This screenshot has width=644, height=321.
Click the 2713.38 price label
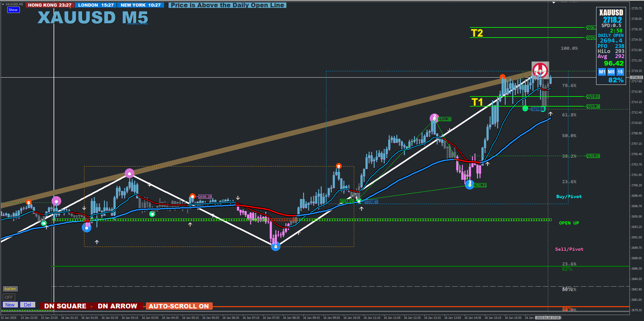tap(593, 107)
